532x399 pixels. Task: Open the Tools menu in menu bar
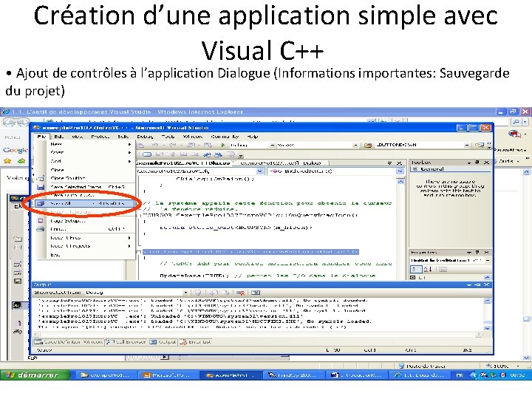coord(168,137)
